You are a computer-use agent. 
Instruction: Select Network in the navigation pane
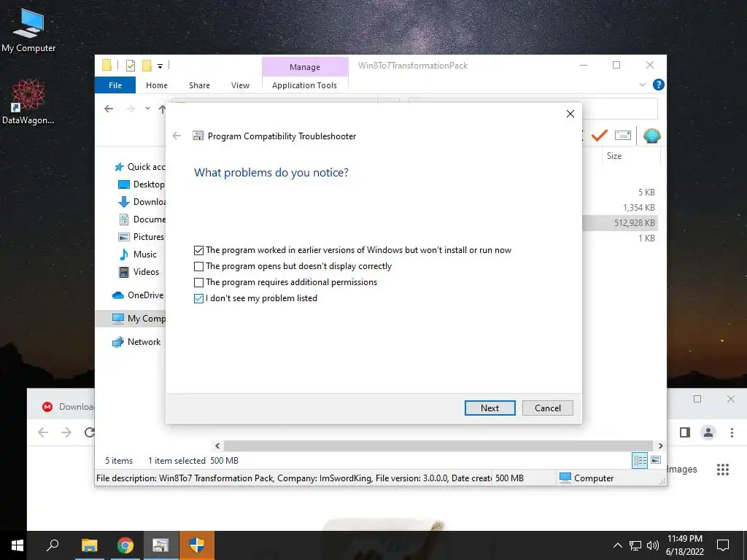[x=136, y=342]
